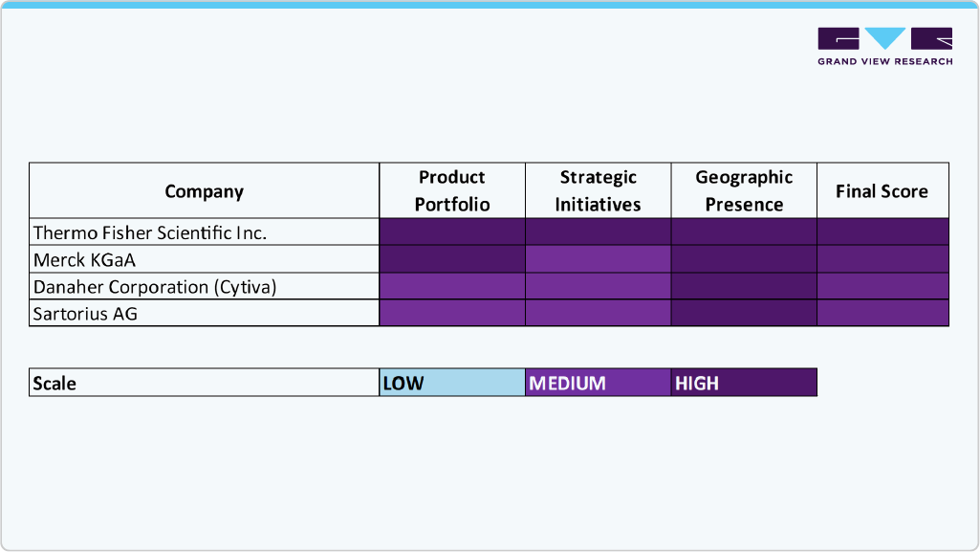980x552 pixels.
Task: Select the purple arrow in the logo
Action: [x=882, y=40]
